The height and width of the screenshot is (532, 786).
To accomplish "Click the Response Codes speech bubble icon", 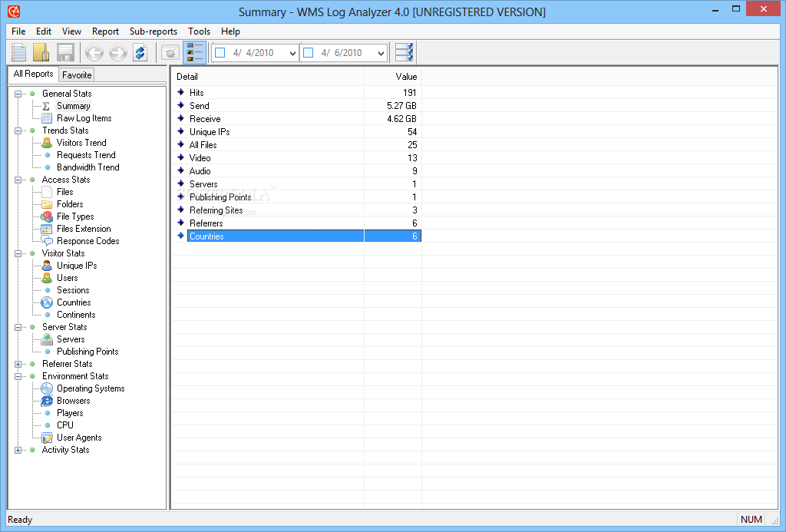I will click(47, 241).
